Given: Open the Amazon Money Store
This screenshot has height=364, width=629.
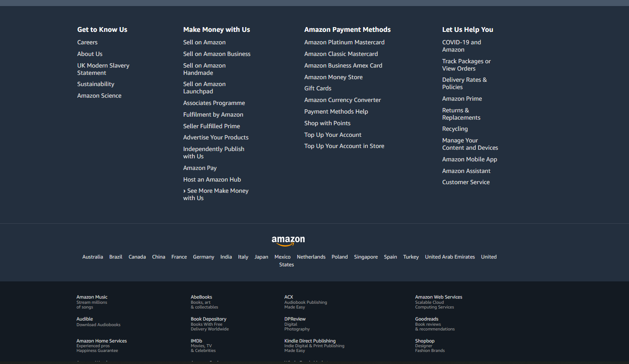Looking at the screenshot, I should [333, 77].
